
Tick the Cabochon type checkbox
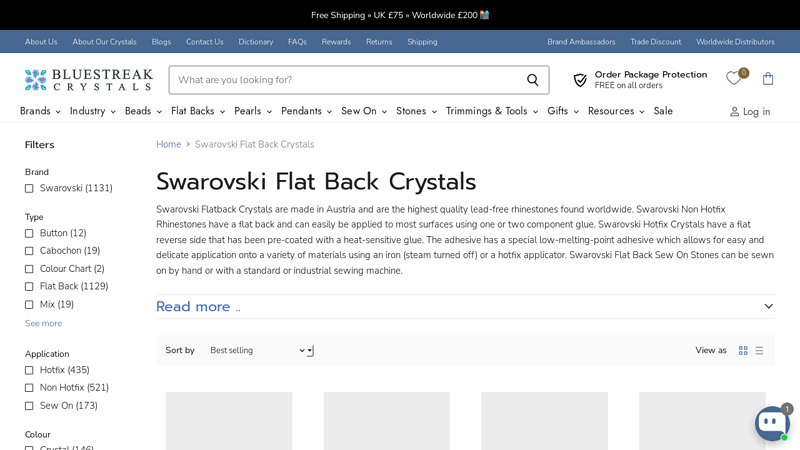tap(29, 251)
